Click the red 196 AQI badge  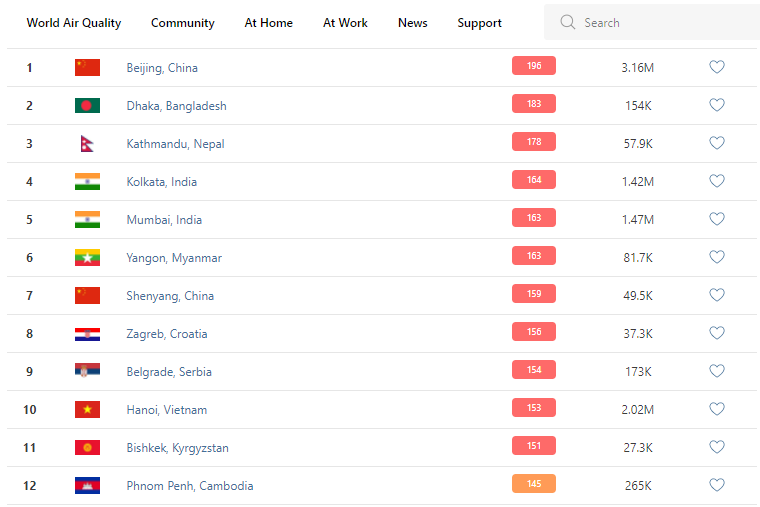[x=534, y=66]
